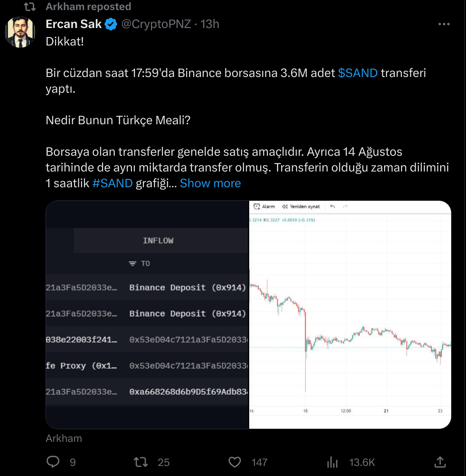
Task: Click the @CryptoPNZ handle
Action: pyautogui.click(x=156, y=24)
